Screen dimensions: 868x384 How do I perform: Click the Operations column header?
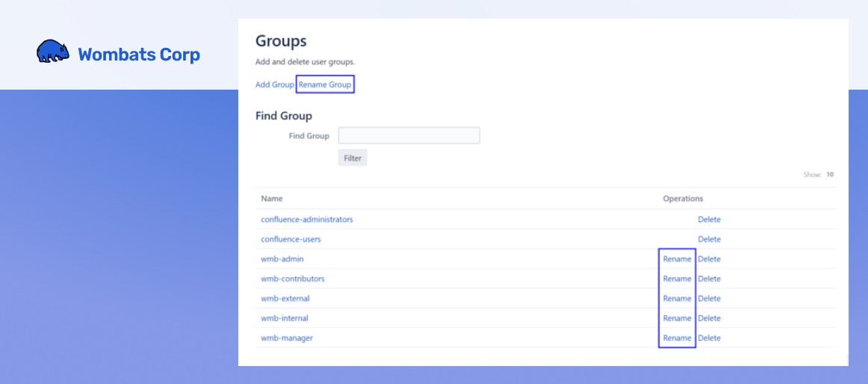click(x=683, y=198)
